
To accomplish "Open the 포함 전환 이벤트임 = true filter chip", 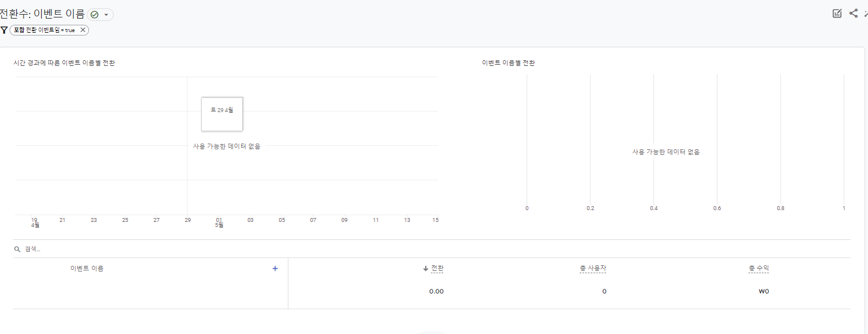I will pos(49,30).
